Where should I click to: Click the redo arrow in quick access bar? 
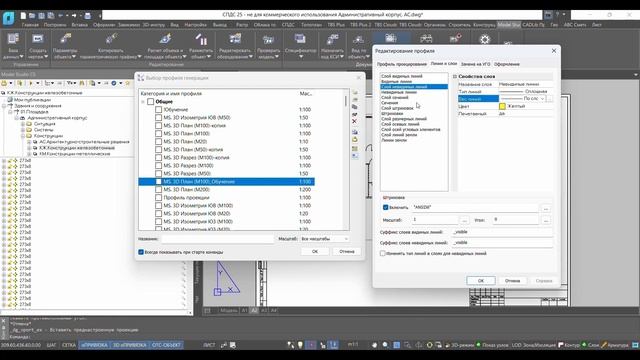point(74,16)
